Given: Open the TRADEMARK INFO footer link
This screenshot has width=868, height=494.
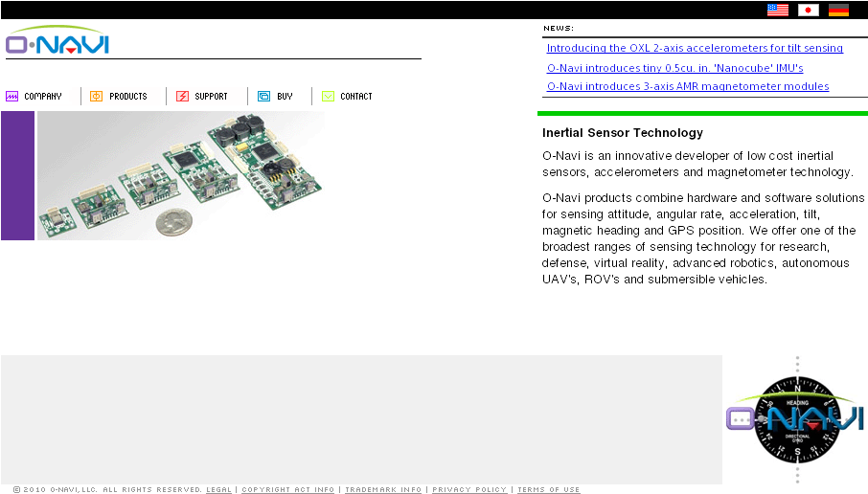Looking at the screenshot, I should (x=383, y=489).
